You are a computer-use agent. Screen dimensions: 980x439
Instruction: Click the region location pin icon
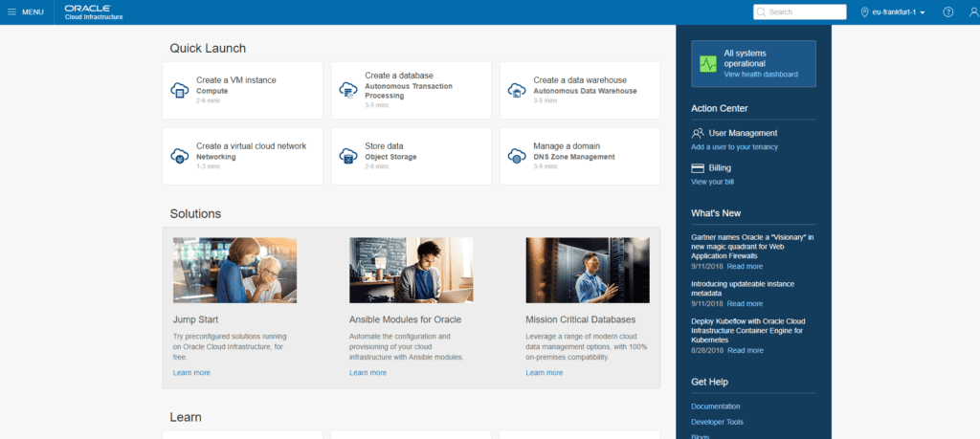[x=865, y=11]
